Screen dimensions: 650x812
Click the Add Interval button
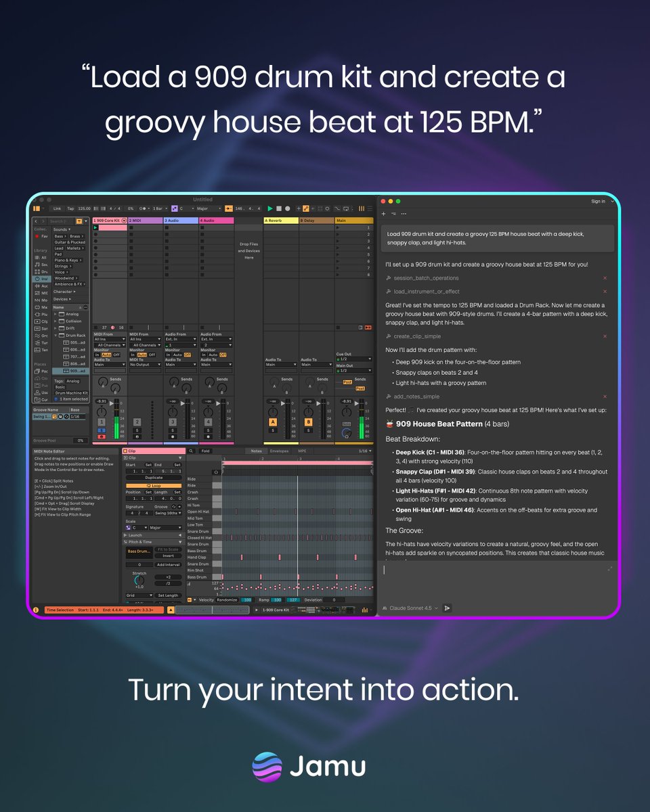(169, 564)
